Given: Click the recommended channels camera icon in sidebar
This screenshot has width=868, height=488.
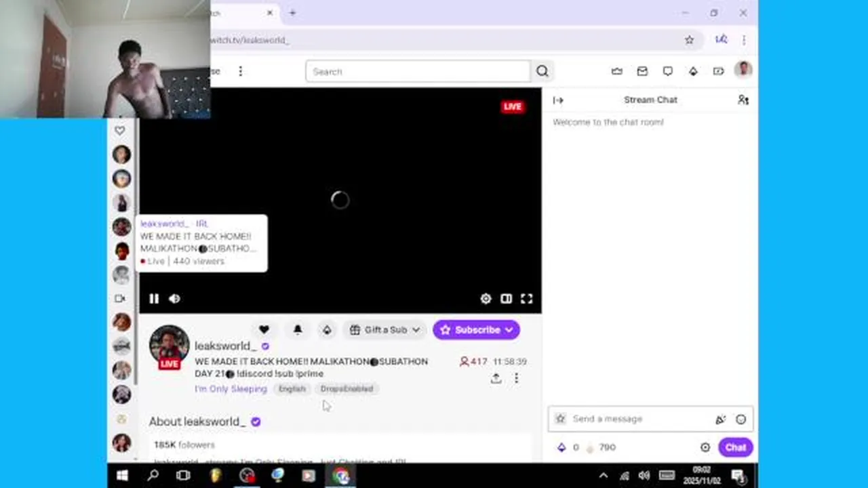Looking at the screenshot, I should click(x=120, y=298).
